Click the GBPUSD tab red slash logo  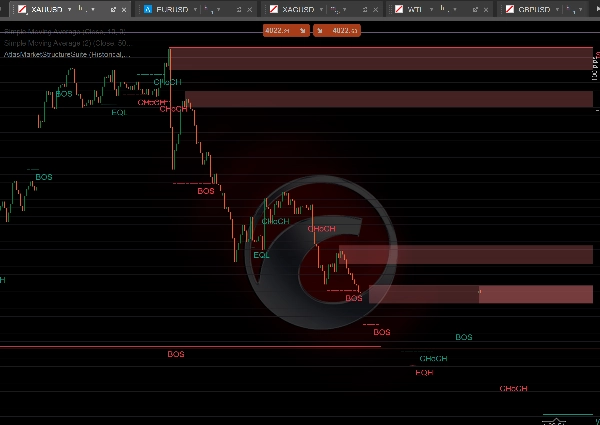point(510,9)
